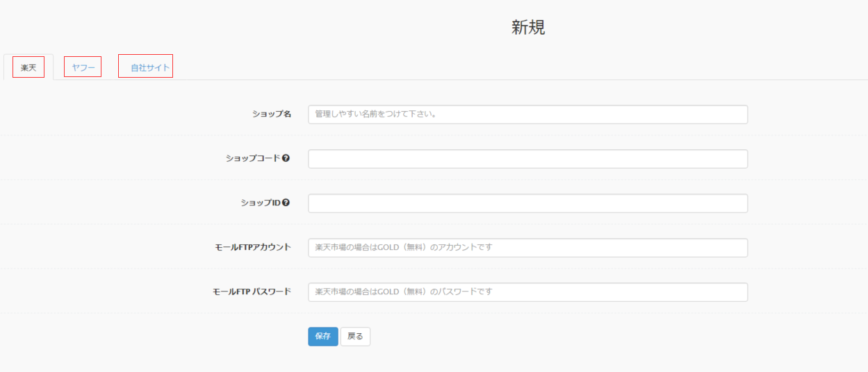Switch to the ヤフー tab

[x=83, y=67]
